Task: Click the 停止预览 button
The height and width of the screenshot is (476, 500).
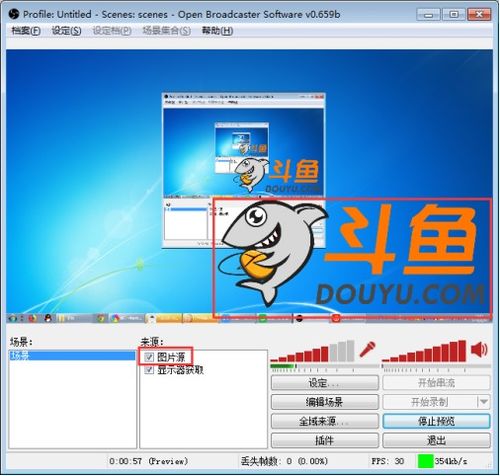Action: pos(436,421)
